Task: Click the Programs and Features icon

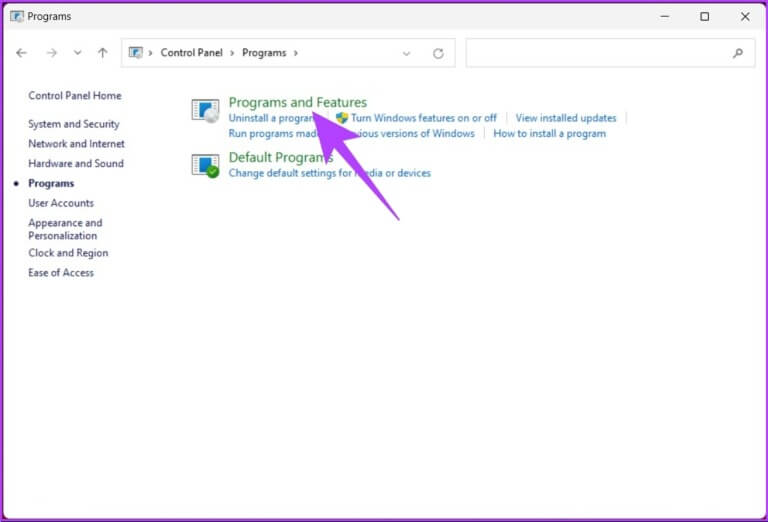Action: pyautogui.click(x=206, y=111)
